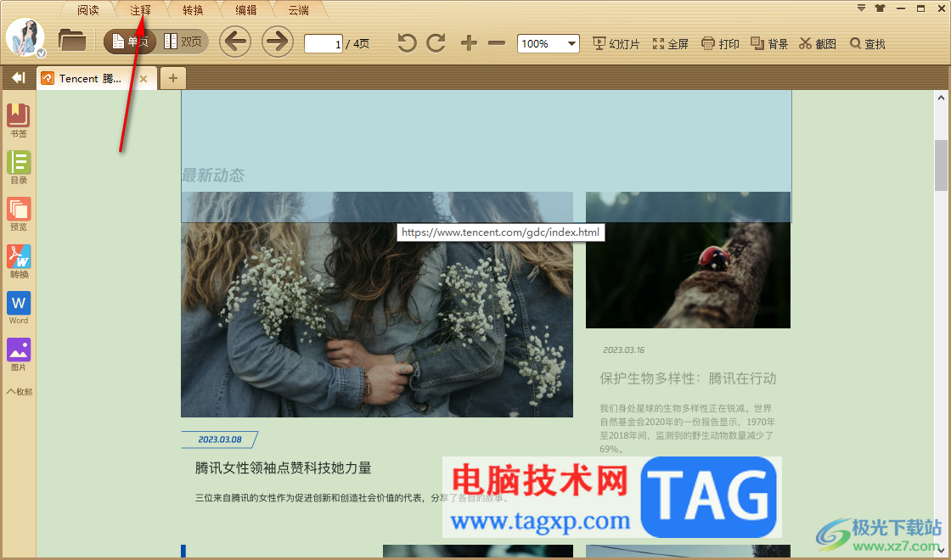
Task: Collapse sidebar with 收起 chevron
Action: click(20, 391)
